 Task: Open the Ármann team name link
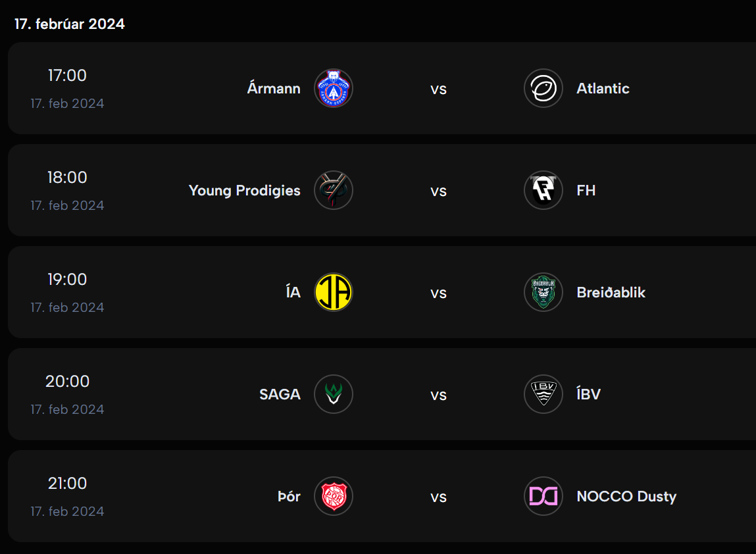click(x=274, y=88)
